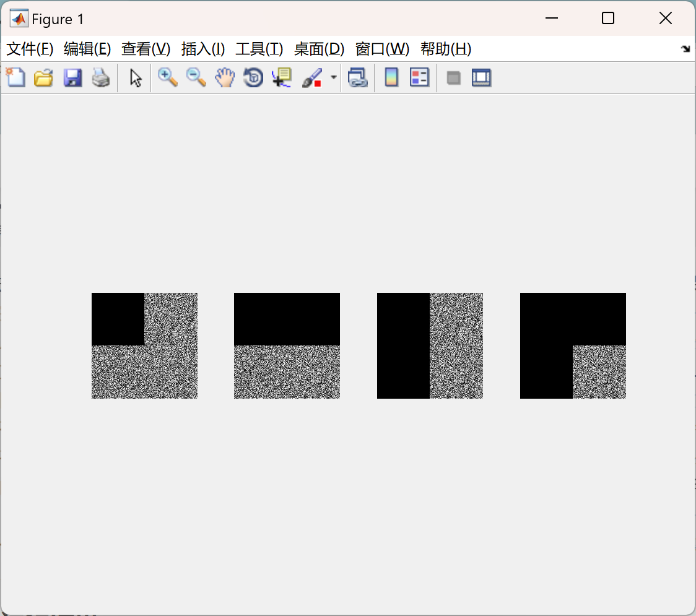Open the 编辑(E) menu

pos(87,49)
